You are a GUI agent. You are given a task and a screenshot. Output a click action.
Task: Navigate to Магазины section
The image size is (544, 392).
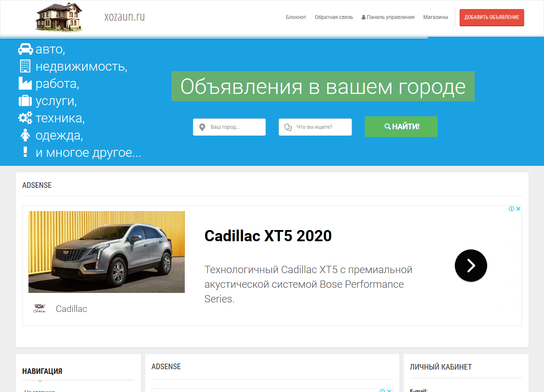(x=435, y=17)
